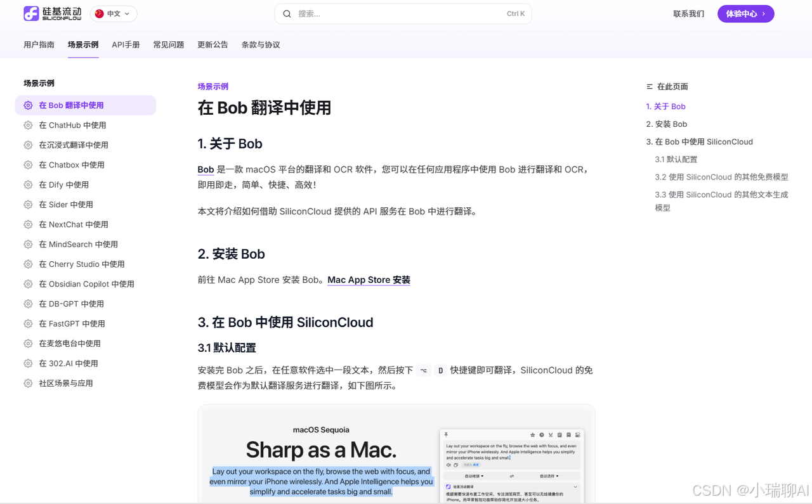Open the Mac App Store 安装 link

click(x=369, y=280)
